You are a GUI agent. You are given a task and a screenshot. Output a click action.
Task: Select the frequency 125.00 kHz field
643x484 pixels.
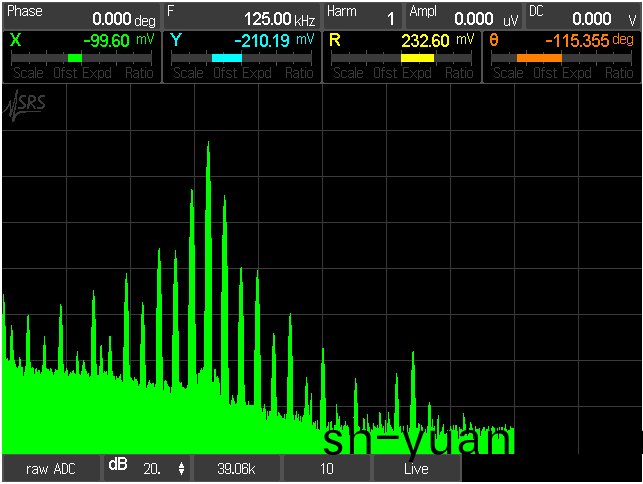(242, 15)
